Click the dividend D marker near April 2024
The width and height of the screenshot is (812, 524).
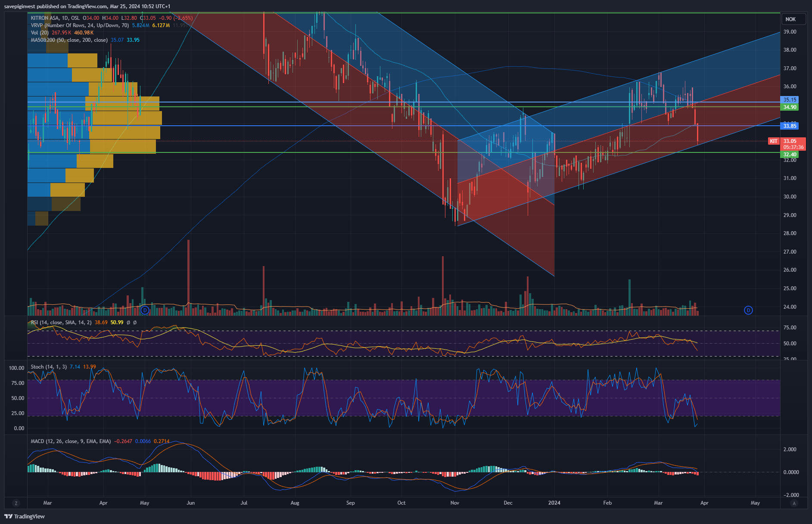[x=748, y=310]
